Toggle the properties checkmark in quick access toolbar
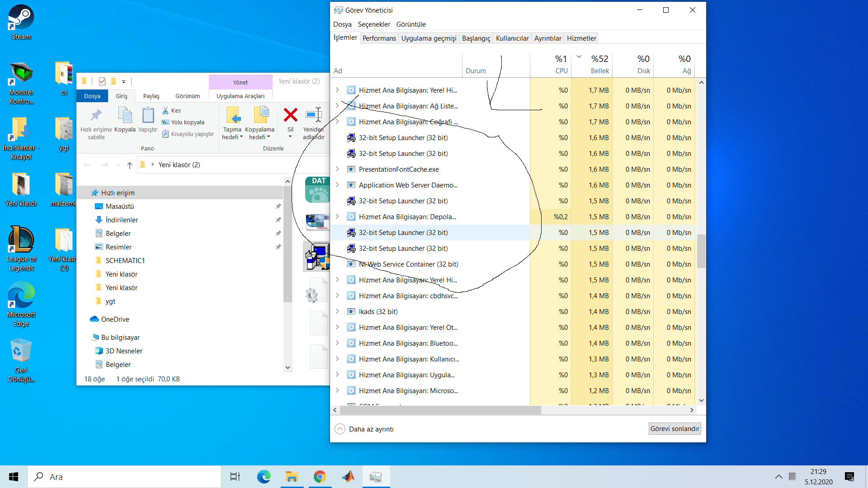Screen dimensions: 868x488 (102, 81)
